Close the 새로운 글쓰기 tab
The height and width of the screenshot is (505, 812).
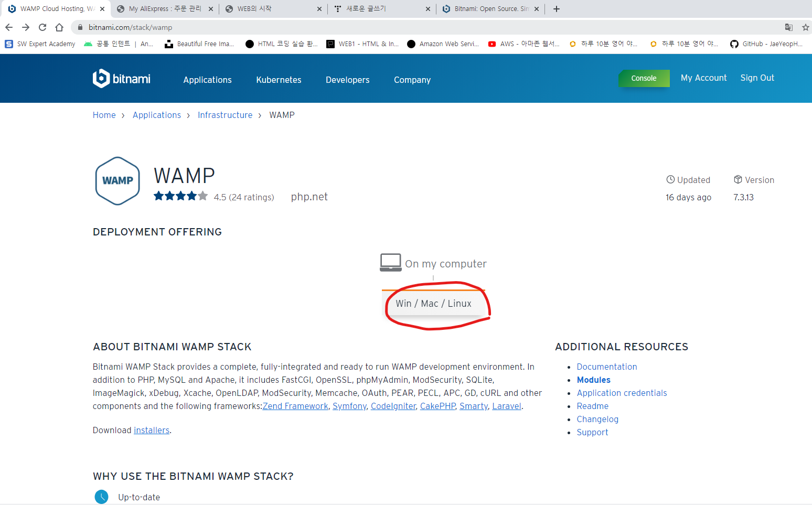pos(428,9)
